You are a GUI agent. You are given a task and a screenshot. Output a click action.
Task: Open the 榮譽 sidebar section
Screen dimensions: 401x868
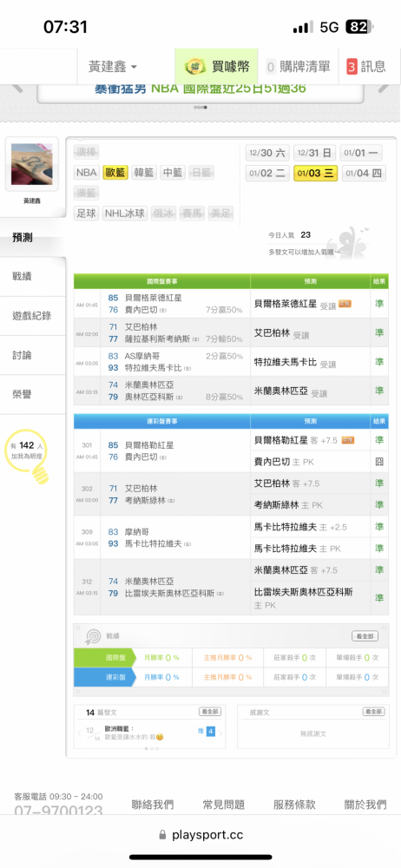coord(32,394)
